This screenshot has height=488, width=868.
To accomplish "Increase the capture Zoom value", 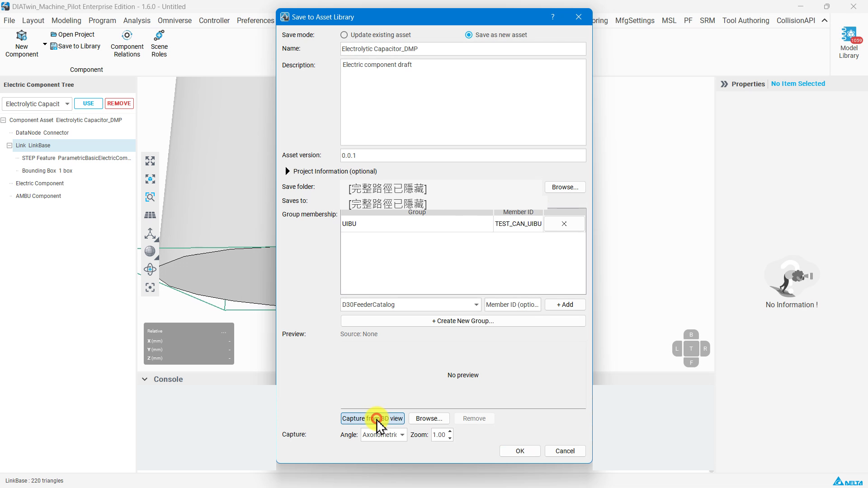I will (x=450, y=432).
